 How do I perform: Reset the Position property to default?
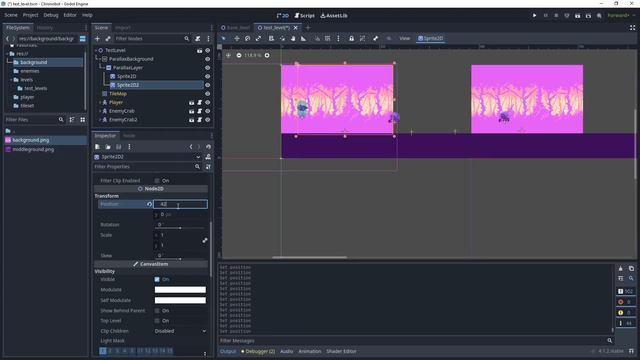(149, 204)
